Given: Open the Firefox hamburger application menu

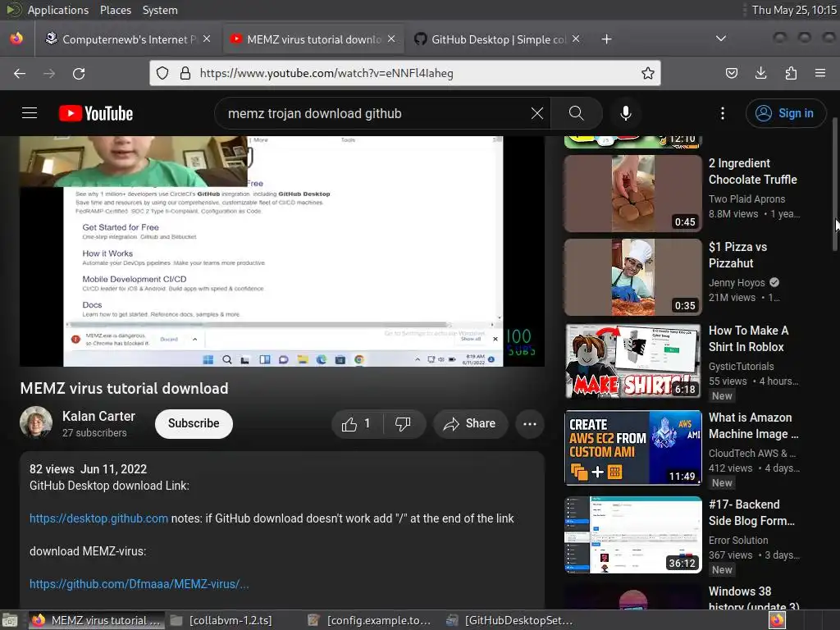Looking at the screenshot, I should tap(820, 73).
